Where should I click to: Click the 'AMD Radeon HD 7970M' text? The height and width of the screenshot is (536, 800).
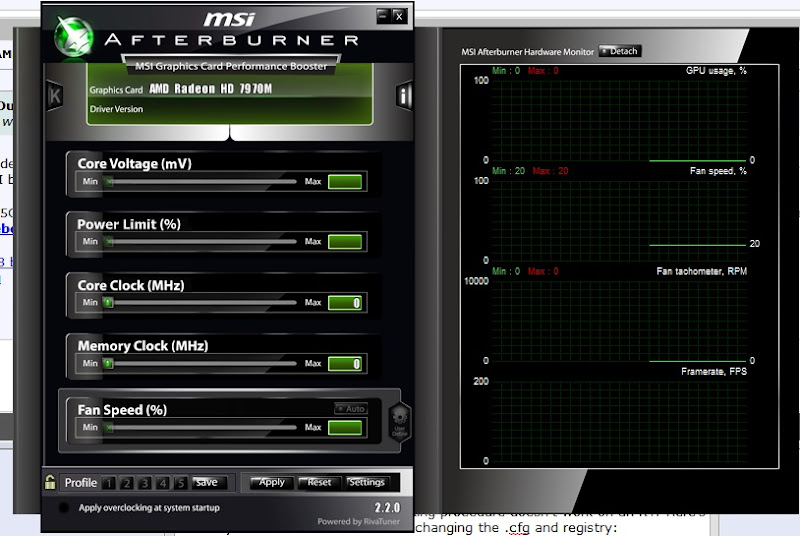[x=210, y=89]
